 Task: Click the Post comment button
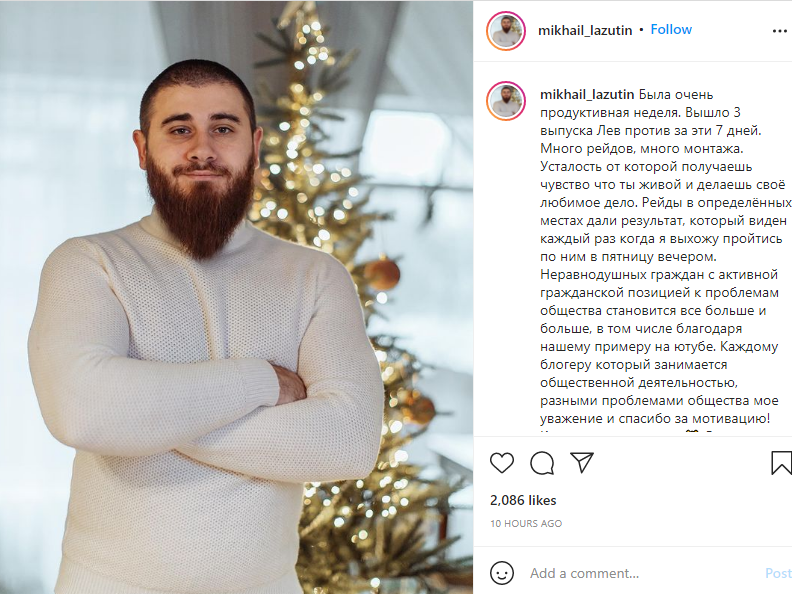pos(778,573)
